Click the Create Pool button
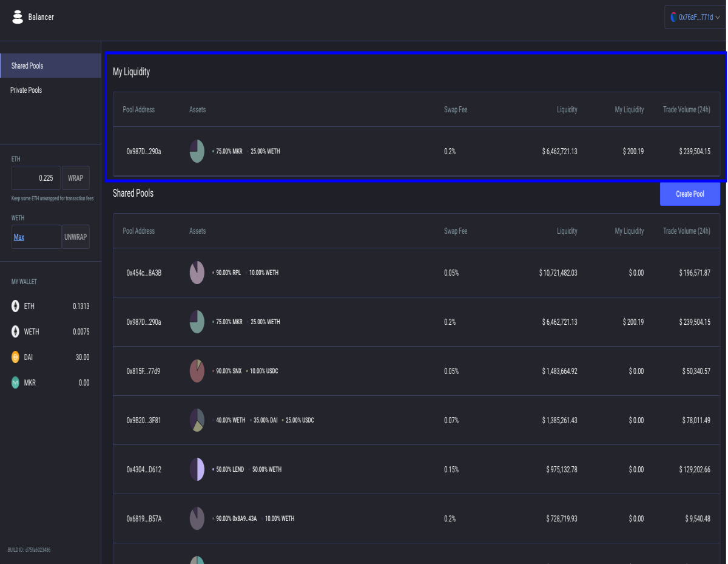Viewport: 728px width, 564px height. (x=690, y=194)
